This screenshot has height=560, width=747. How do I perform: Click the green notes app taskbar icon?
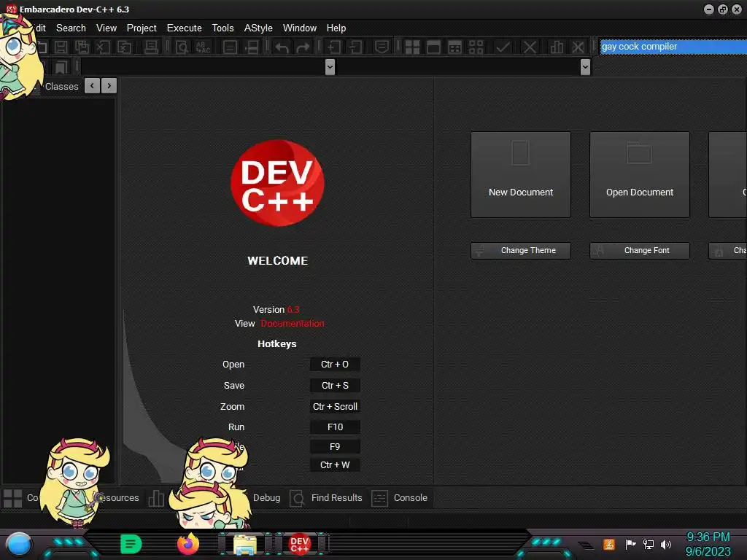point(131,544)
